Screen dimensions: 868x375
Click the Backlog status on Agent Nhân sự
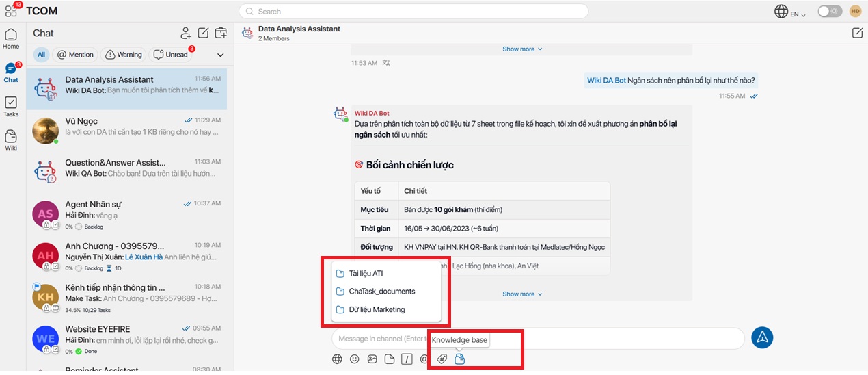coord(89,227)
